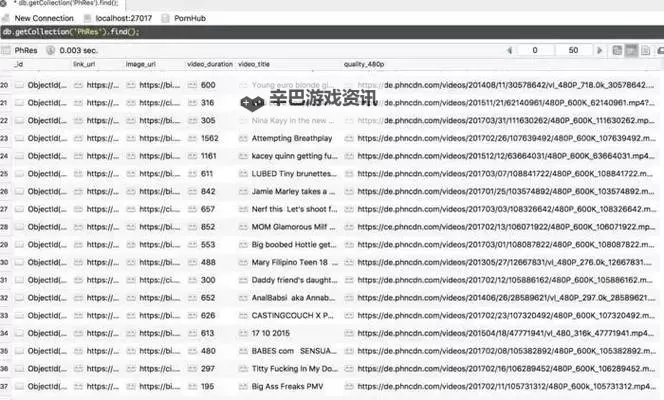Select the duration value 316
Image resolution: width=664 pixels, height=400 pixels.
pos(208,103)
